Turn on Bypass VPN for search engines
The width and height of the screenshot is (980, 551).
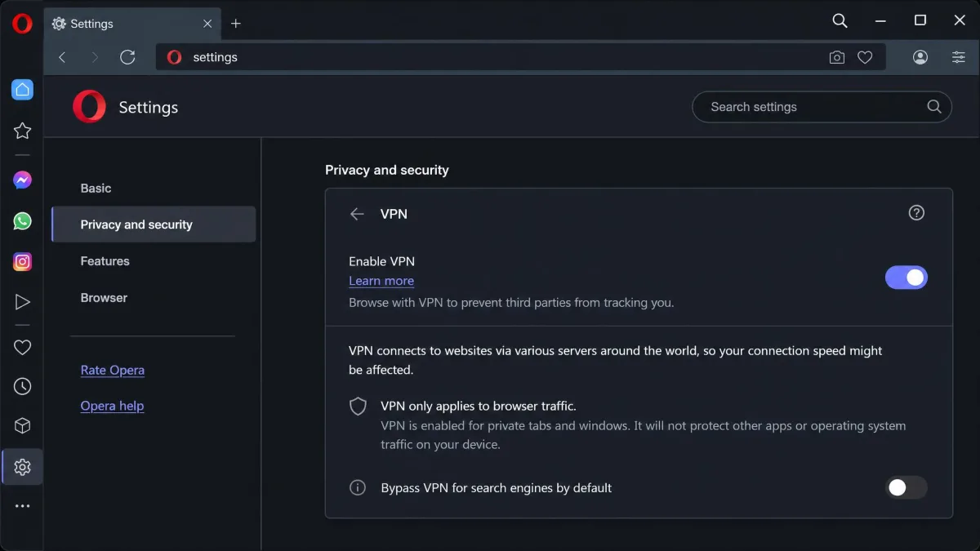pos(906,488)
